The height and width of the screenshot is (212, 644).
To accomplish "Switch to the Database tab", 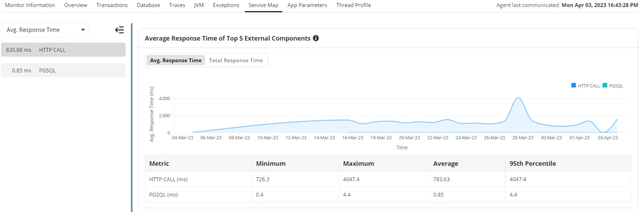I will point(148,5).
